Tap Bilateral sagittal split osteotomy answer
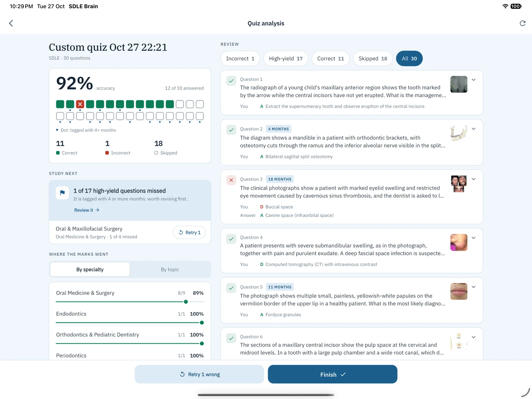The height and width of the screenshot is (399, 532). (299, 156)
